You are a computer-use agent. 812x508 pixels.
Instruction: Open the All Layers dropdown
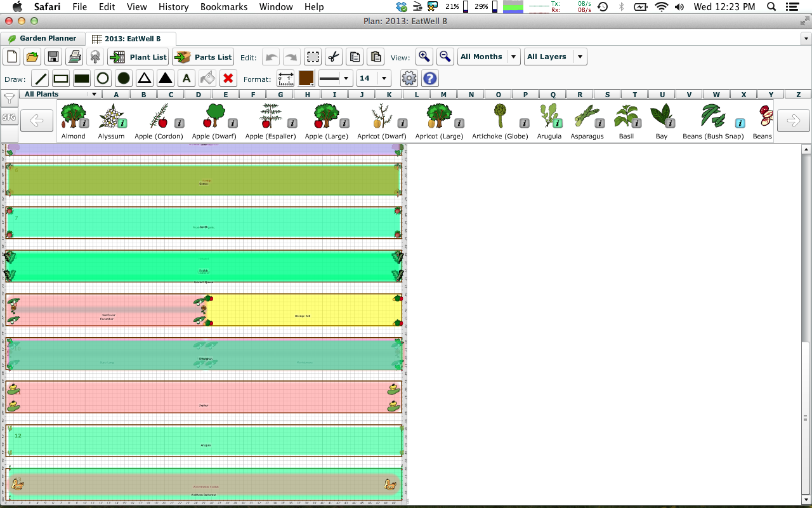click(555, 57)
